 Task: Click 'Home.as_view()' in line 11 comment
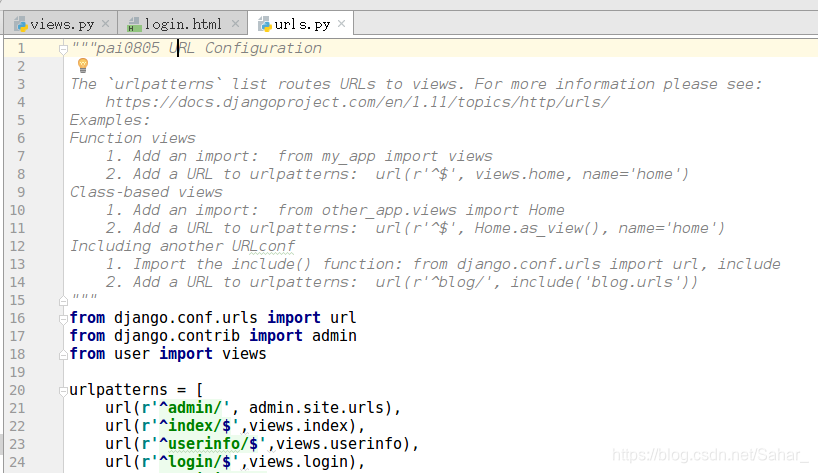pos(537,228)
